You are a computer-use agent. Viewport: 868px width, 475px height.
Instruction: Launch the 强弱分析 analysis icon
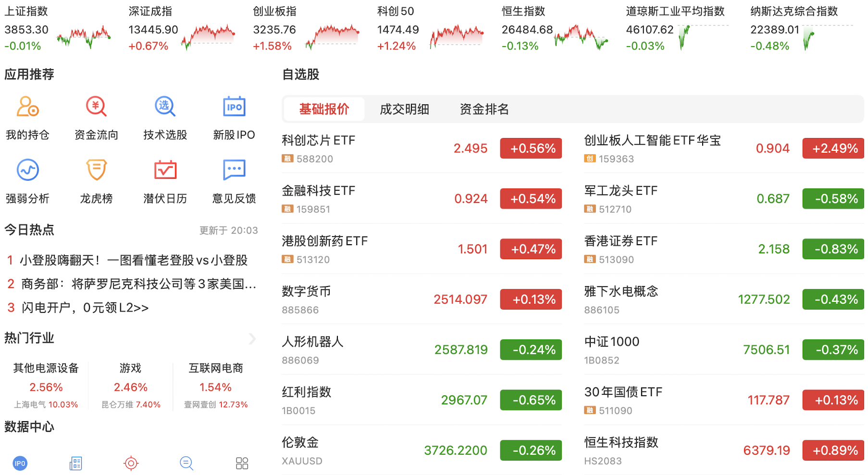click(27, 170)
